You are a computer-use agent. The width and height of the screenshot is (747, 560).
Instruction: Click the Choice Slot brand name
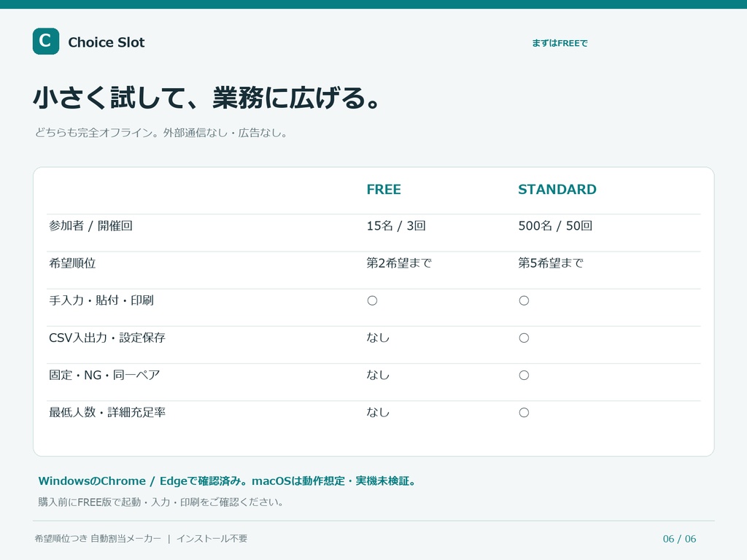(x=107, y=42)
